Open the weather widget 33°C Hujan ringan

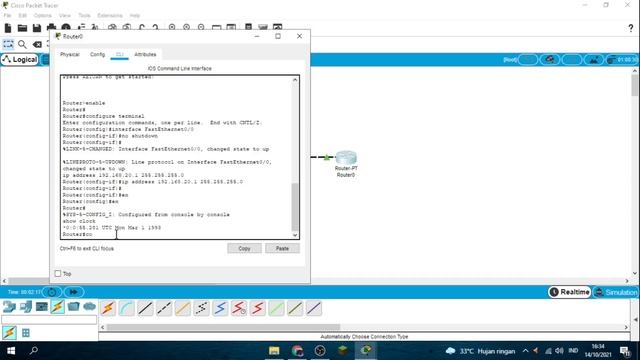tap(480, 351)
